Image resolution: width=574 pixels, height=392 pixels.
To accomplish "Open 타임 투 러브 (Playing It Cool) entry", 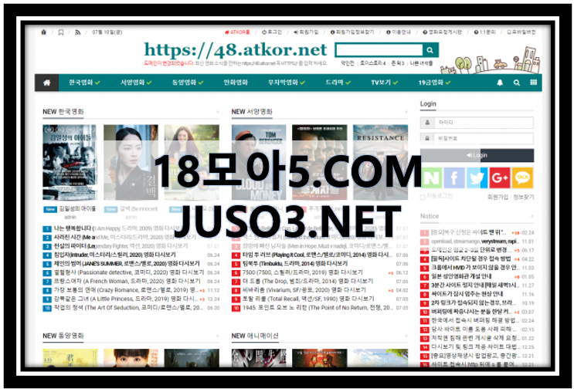I will pyautogui.click(x=317, y=255).
